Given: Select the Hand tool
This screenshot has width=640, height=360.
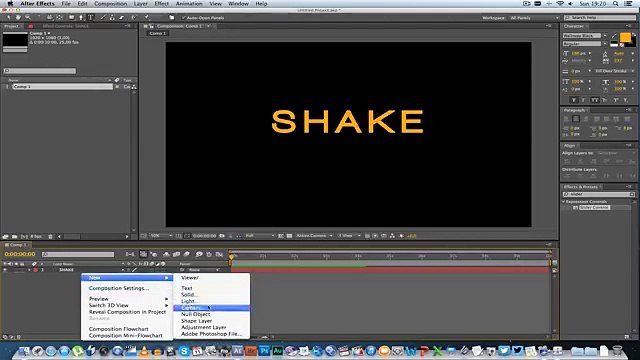Looking at the screenshot, I should click(18, 18).
